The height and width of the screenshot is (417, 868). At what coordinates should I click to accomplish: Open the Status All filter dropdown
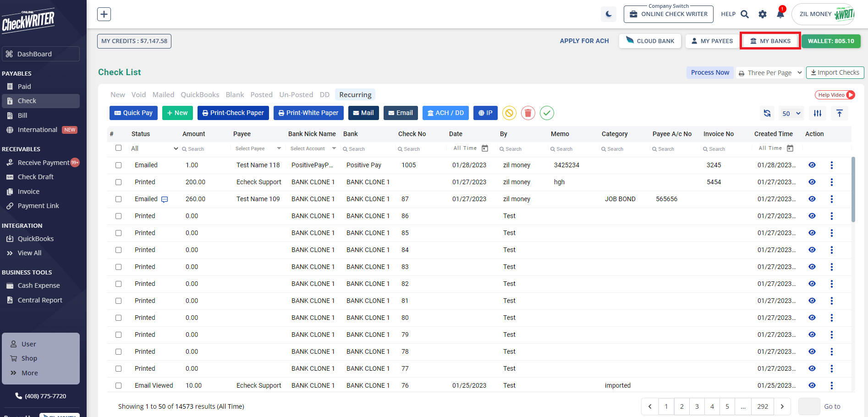[x=154, y=148]
